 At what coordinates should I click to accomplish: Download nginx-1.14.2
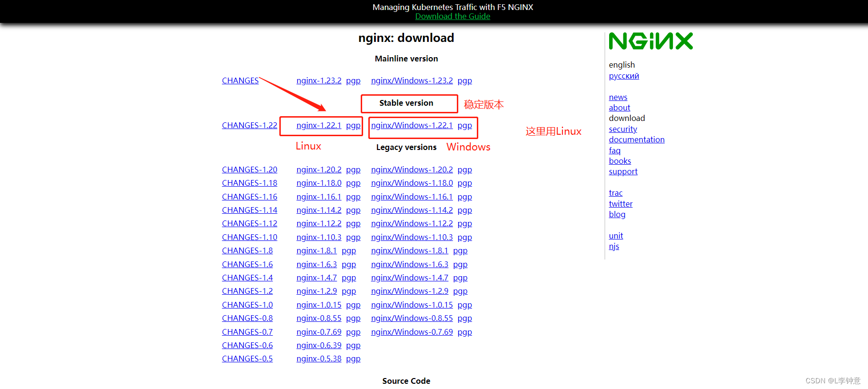coord(319,210)
